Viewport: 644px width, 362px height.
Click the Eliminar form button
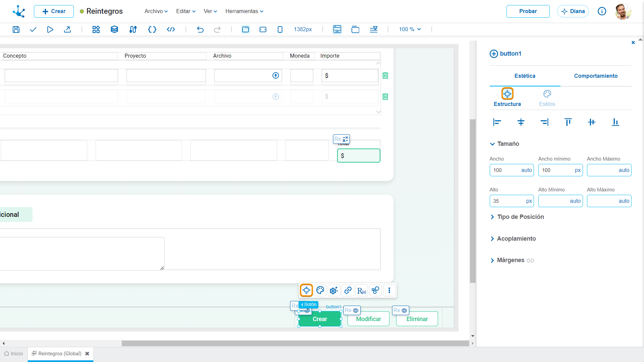click(417, 319)
